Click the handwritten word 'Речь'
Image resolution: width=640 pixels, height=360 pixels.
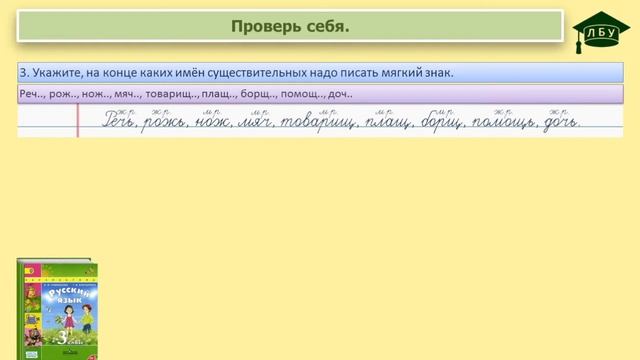119,120
